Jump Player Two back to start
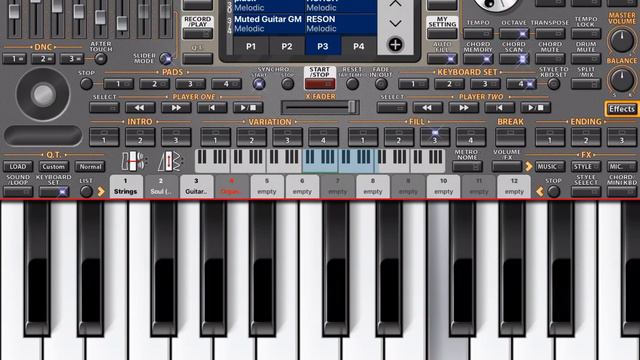This screenshot has height=360, width=640. (499, 108)
